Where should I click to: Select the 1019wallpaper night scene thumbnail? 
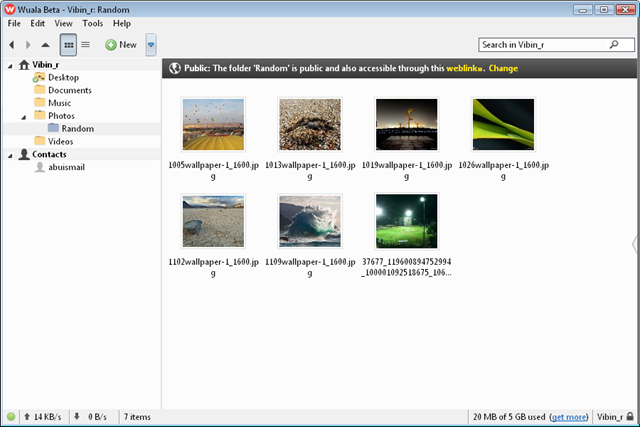[x=407, y=125]
